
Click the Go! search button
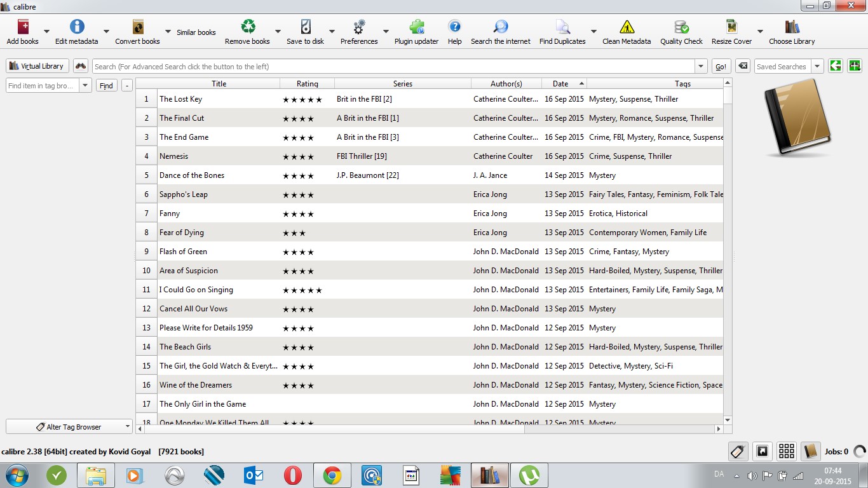(x=721, y=66)
